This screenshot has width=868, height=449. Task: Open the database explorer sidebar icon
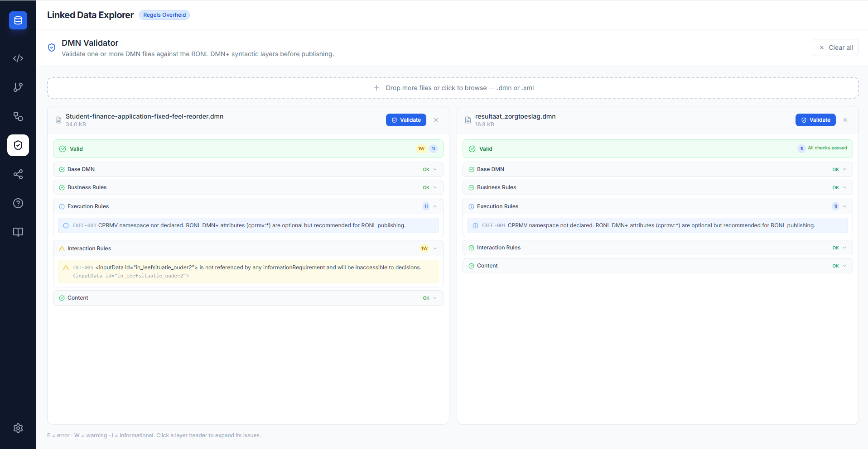point(18,20)
